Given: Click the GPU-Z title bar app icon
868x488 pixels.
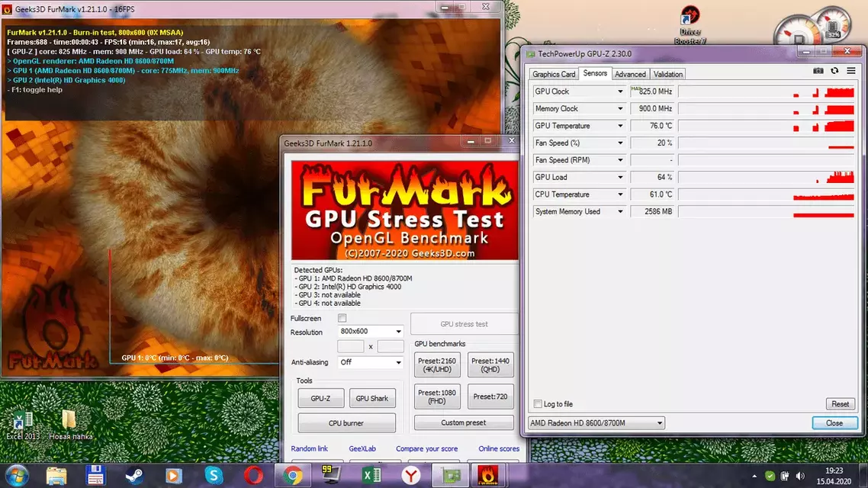Looking at the screenshot, I should pyautogui.click(x=530, y=53).
